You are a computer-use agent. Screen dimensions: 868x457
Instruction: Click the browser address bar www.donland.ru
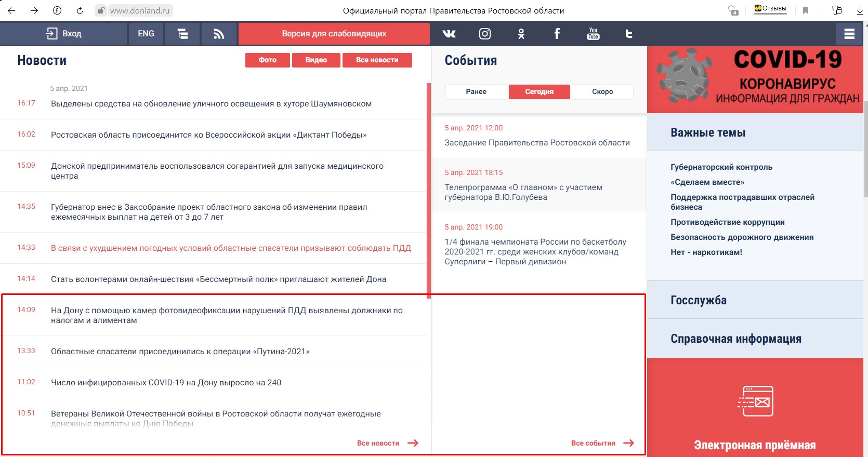(x=140, y=10)
